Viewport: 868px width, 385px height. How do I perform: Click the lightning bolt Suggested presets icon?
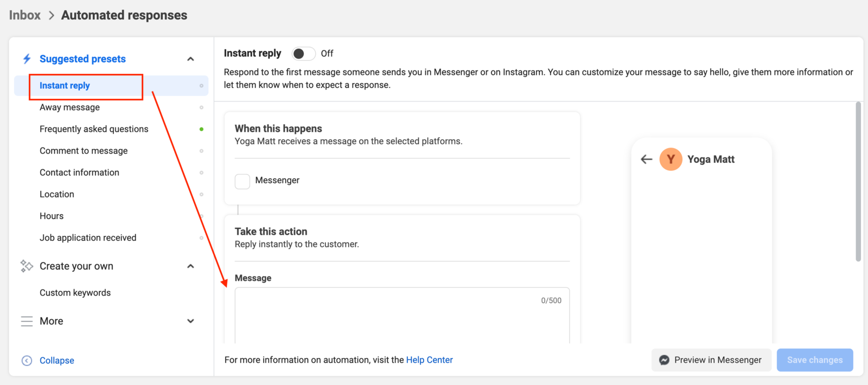pyautogui.click(x=27, y=59)
